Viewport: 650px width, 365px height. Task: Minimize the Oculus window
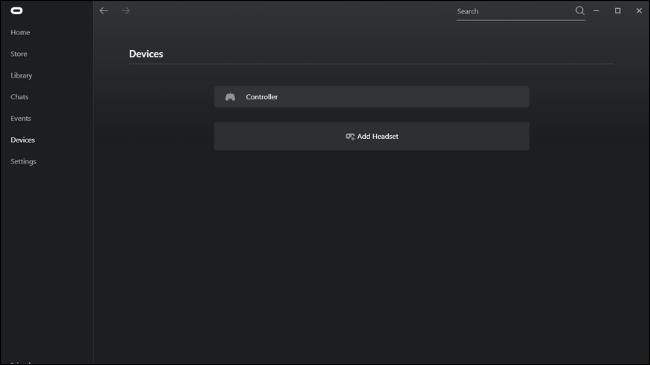click(596, 11)
